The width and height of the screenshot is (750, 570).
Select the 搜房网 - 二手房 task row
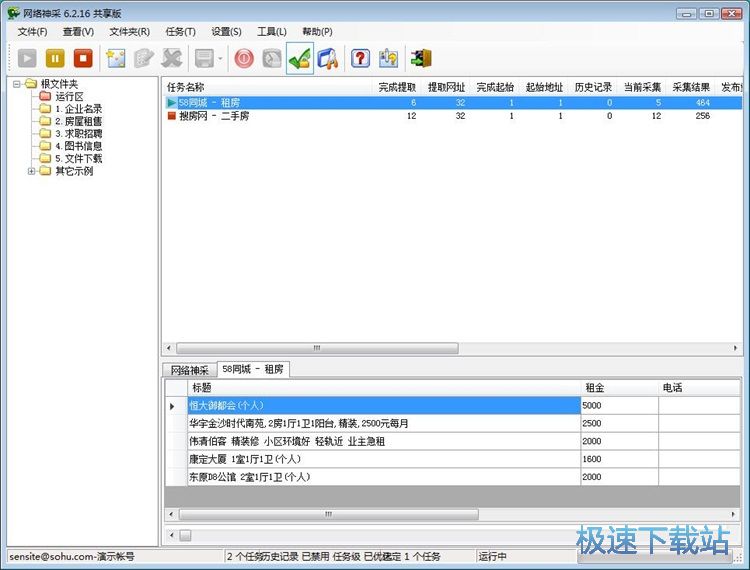[214, 116]
